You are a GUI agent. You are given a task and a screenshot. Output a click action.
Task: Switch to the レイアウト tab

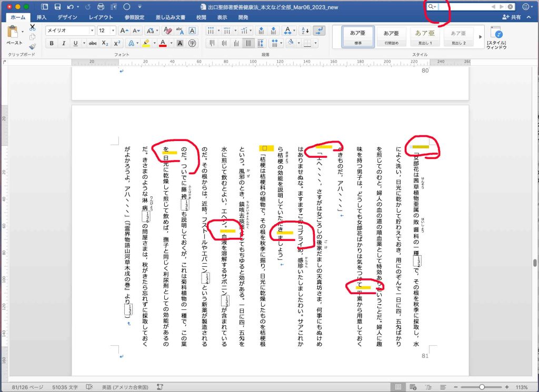tap(101, 17)
